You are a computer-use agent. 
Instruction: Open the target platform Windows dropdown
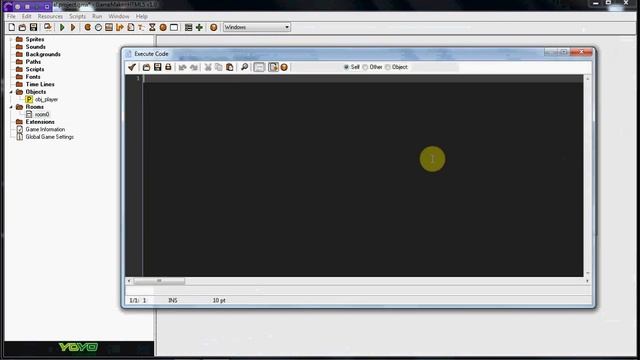257,27
